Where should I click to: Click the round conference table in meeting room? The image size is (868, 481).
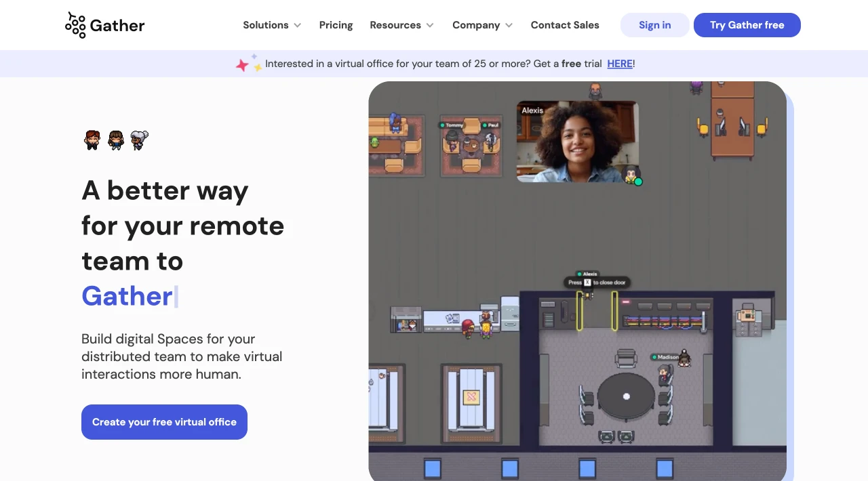[626, 396]
